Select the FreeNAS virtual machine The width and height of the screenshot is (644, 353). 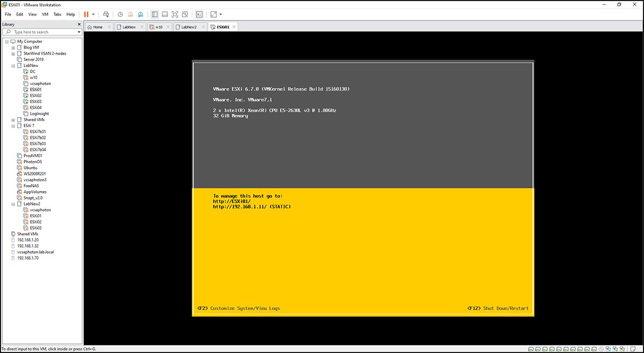(x=32, y=186)
